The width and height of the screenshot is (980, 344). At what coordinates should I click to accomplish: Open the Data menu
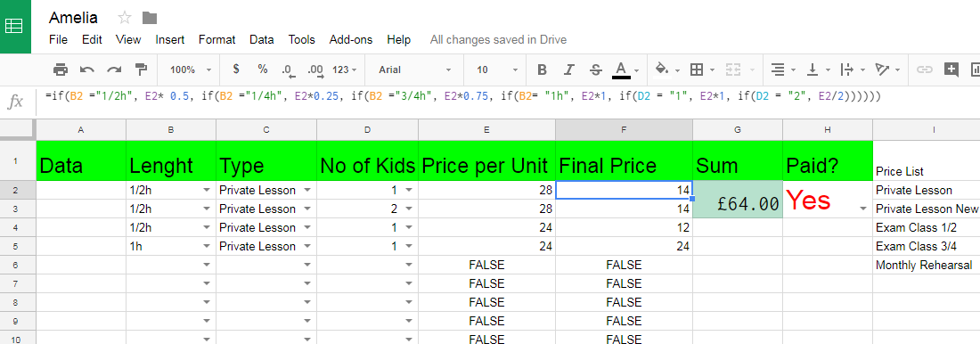click(261, 39)
